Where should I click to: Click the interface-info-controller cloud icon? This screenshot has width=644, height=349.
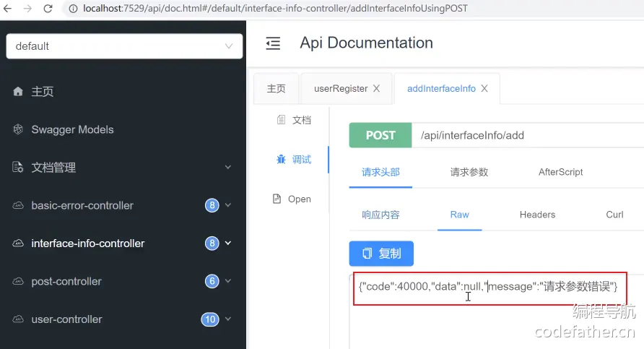[18, 244]
